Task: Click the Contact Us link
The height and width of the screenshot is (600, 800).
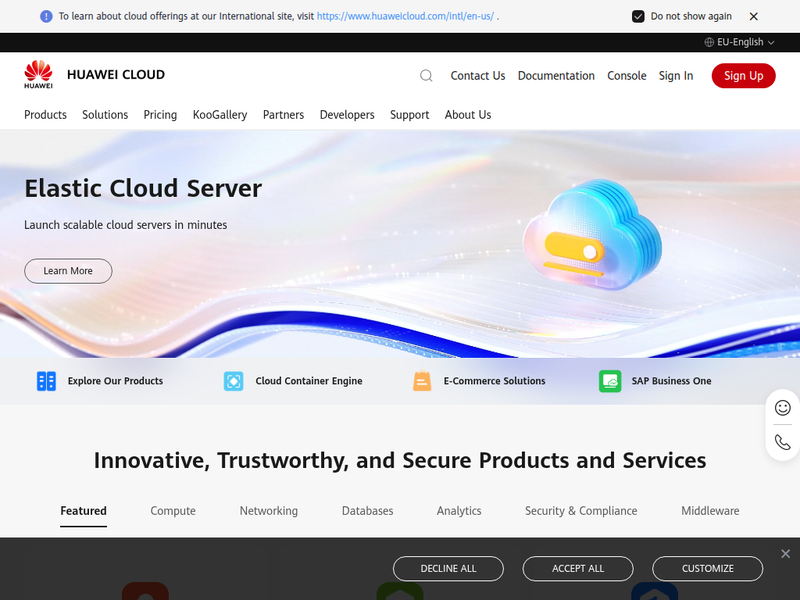Action: coord(478,76)
